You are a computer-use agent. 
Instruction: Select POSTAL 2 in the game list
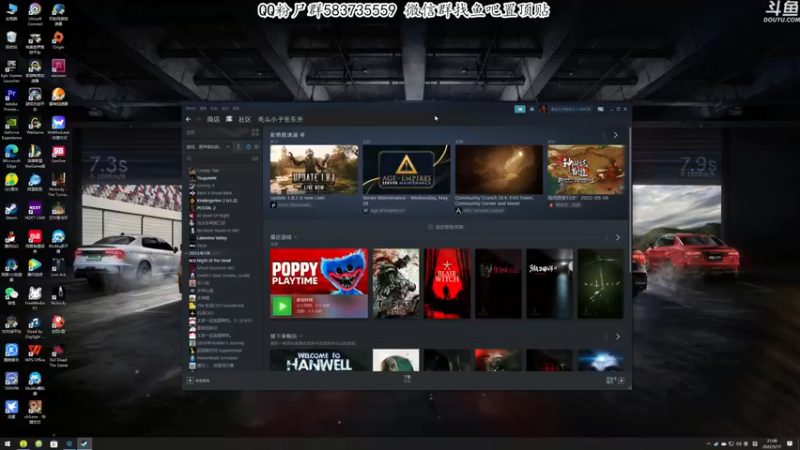pos(206,208)
